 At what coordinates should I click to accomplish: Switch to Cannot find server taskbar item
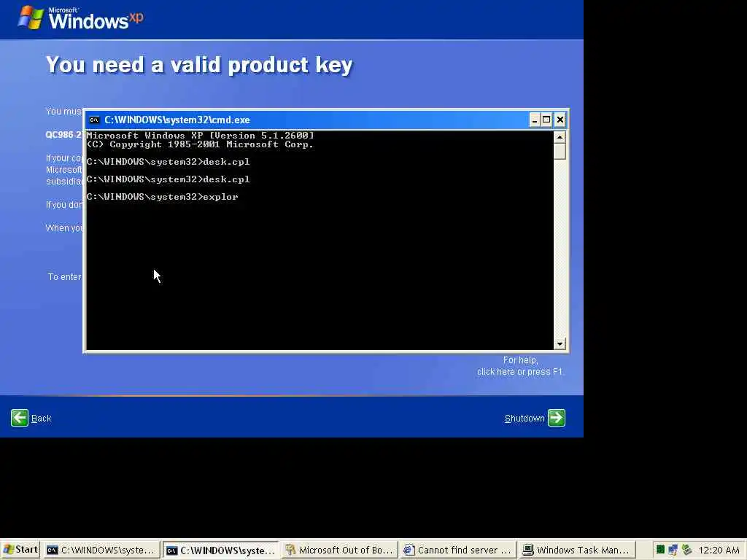tap(458, 550)
